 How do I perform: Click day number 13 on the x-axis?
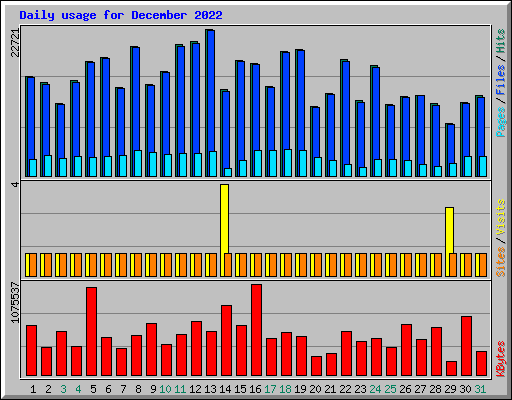tap(210, 389)
